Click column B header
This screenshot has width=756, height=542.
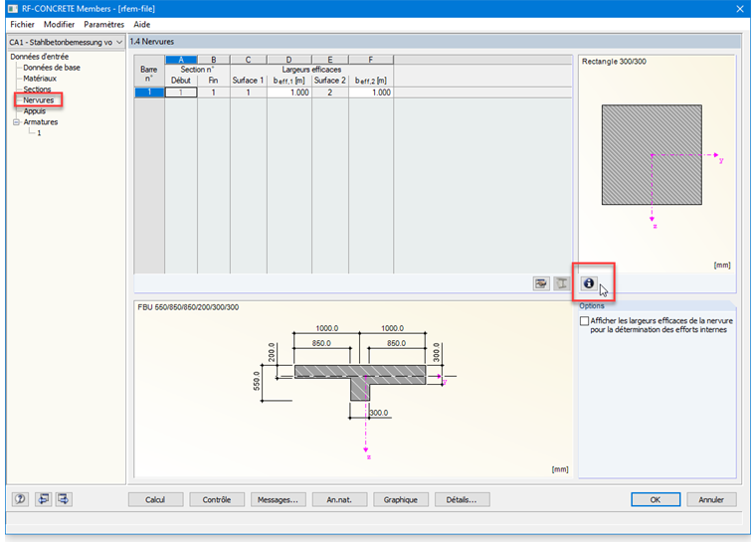[214, 60]
